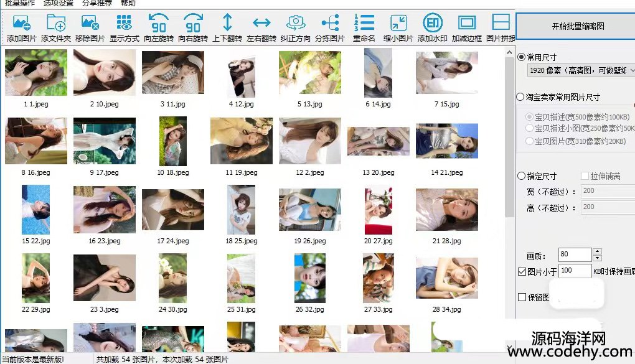Choose 宝贝图片(宽310像素约20KB) option
The image size is (635, 364).
[x=529, y=141]
